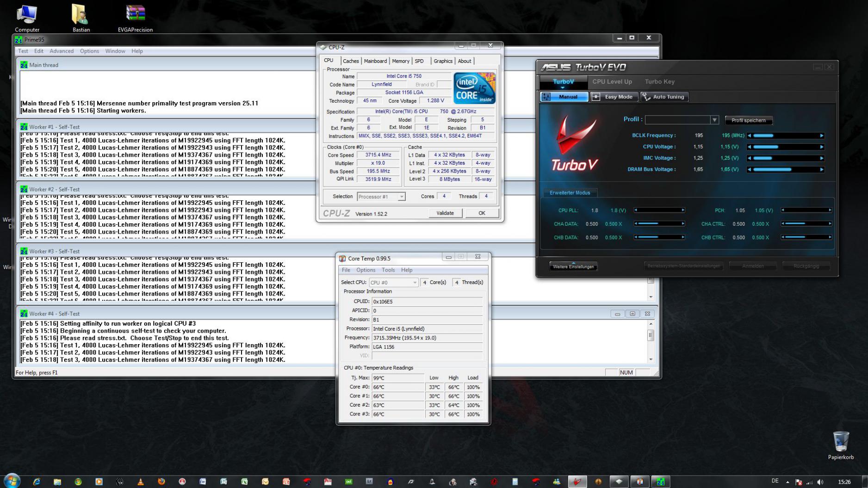
Task: Select Manual mode in TurboV EVO
Action: point(564,97)
